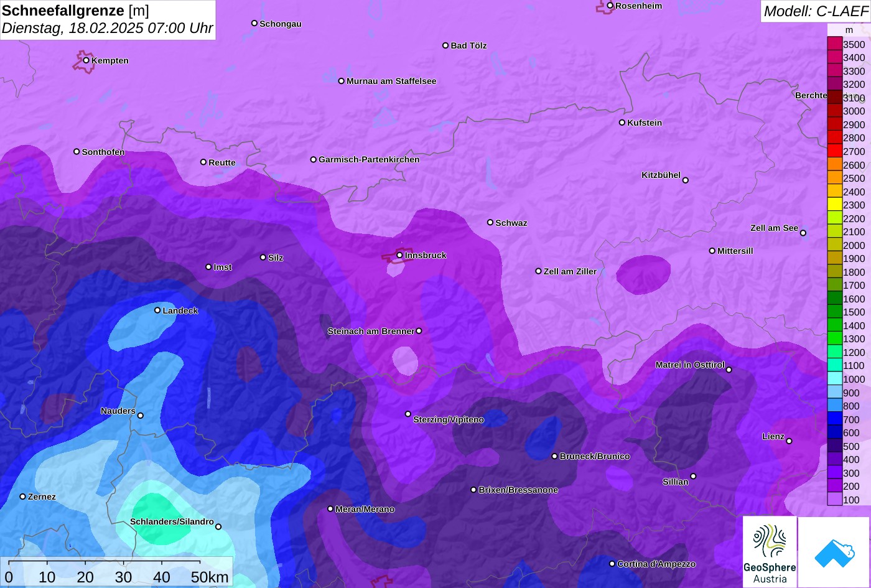Click the GeoSphere Austria logo
This screenshot has height=588, width=871.
(770, 552)
